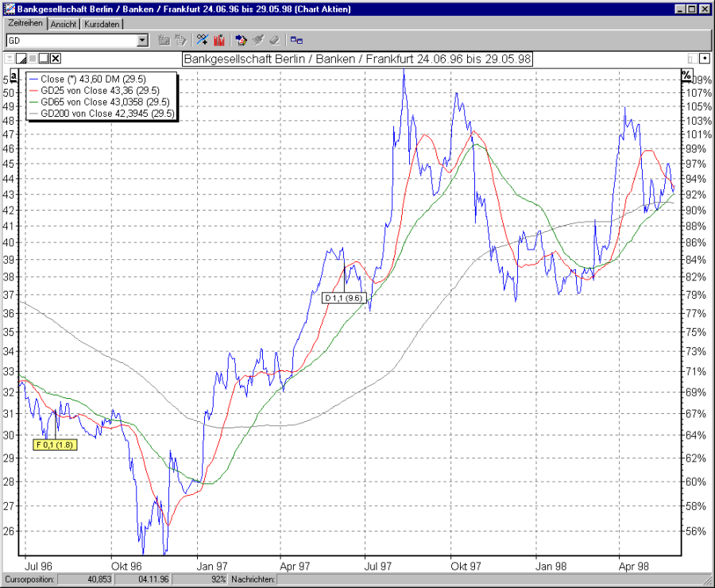Expand the small dropdown at top-right of chart

pos(702,58)
